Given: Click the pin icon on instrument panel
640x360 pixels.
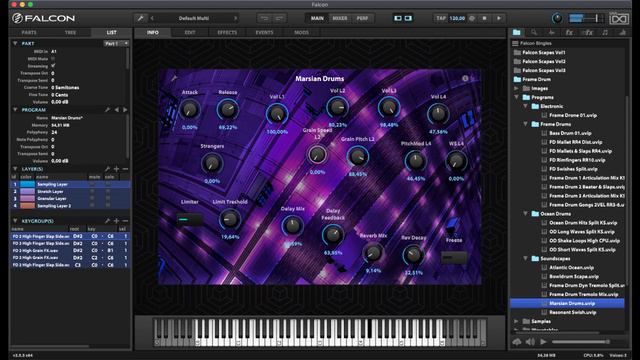Looking at the screenshot, I should [174, 78].
